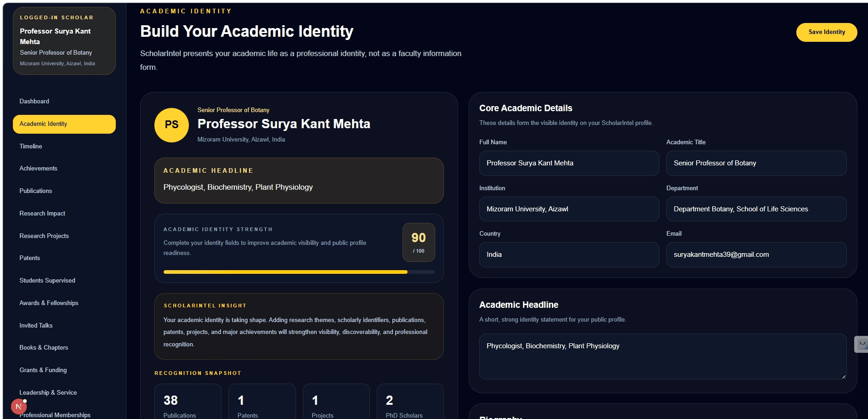Click the 90 / 100 score badge
This screenshot has width=868, height=419.
(x=419, y=243)
